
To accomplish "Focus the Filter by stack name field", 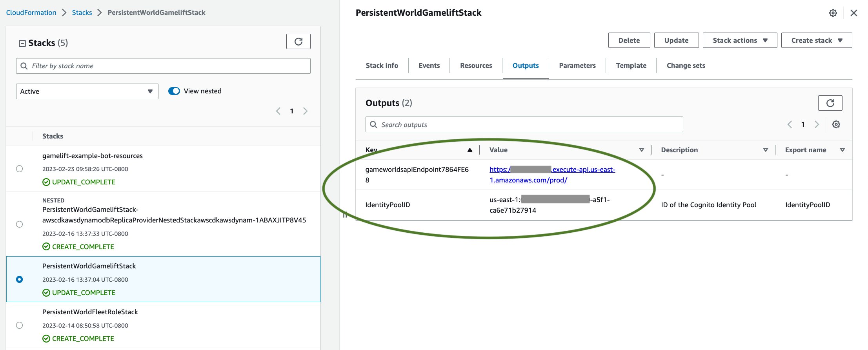I will (x=163, y=66).
